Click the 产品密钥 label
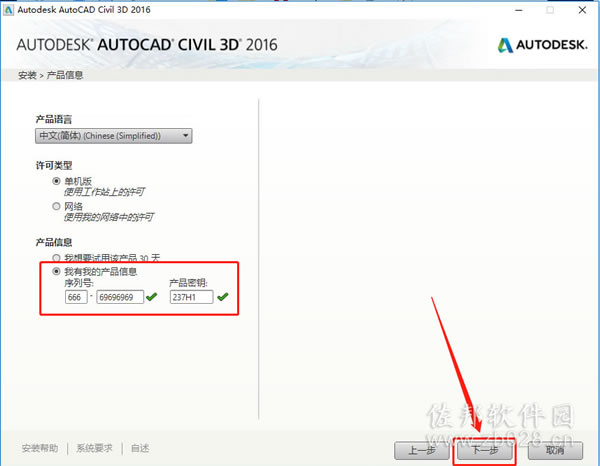600x466 pixels. [188, 283]
